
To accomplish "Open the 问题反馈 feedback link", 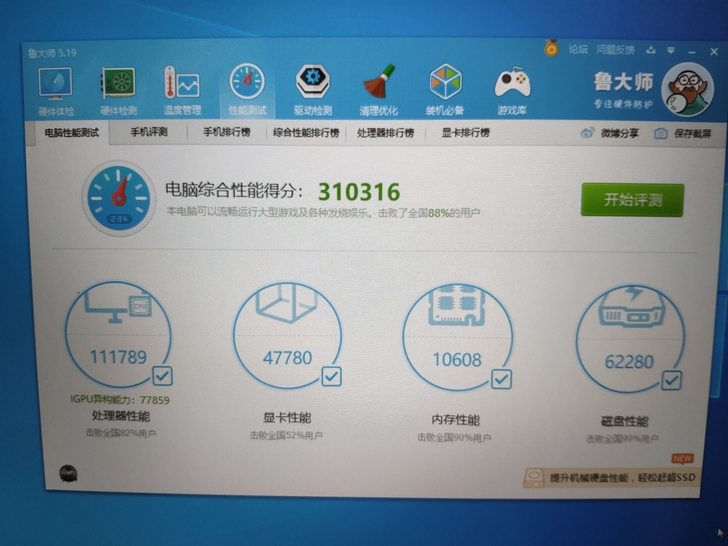I will (x=615, y=49).
